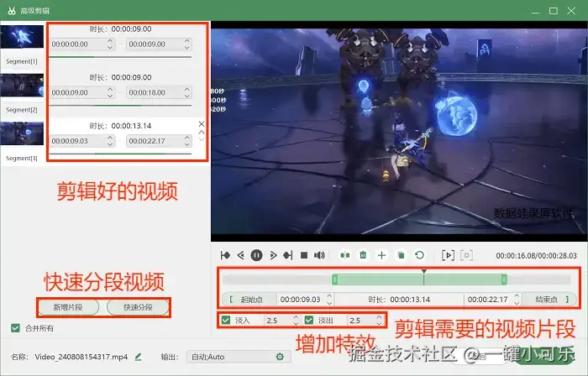Click the fade-in value field 2.5
This screenshot has height=376, width=588.
(279, 321)
